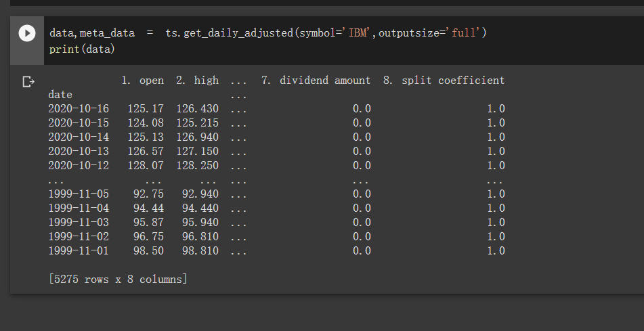
Task: Click the print(data) code line
Action: [82, 49]
